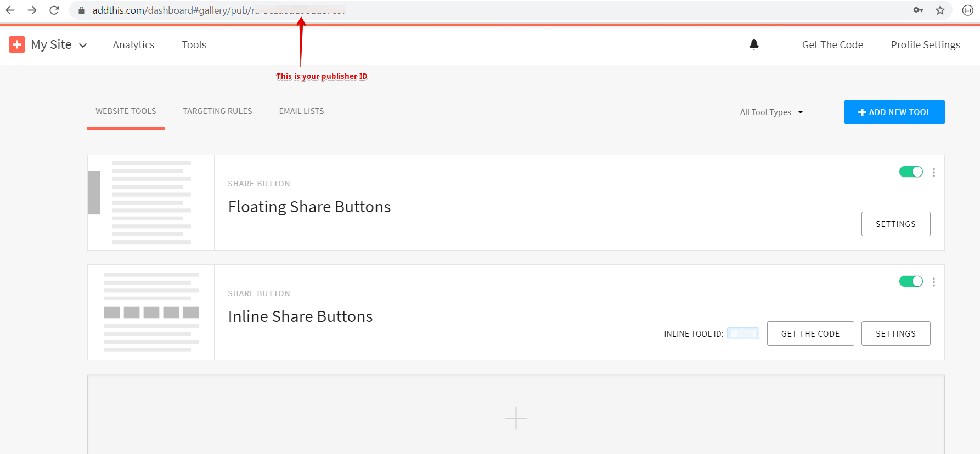Disable the Floating Share Buttons toggle
This screenshot has width=980, height=454.
pos(911,172)
